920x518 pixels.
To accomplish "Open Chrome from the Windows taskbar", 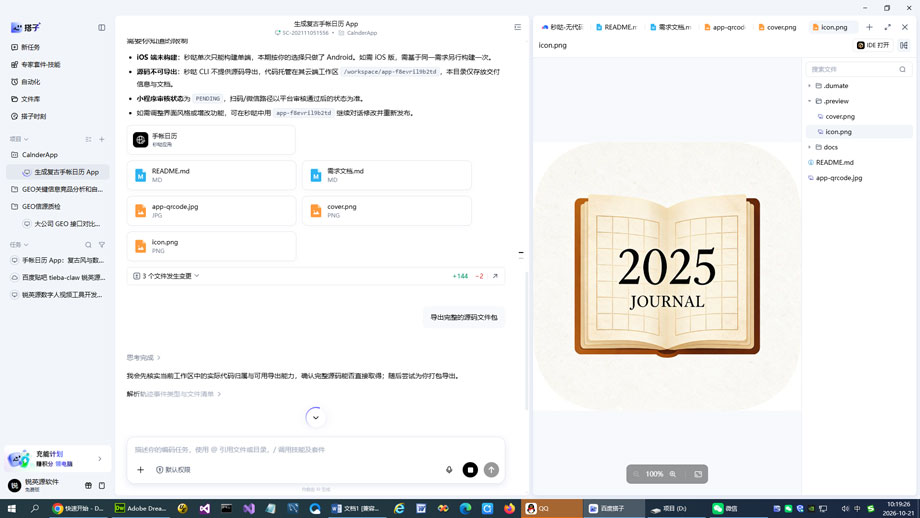I will coord(77,508).
